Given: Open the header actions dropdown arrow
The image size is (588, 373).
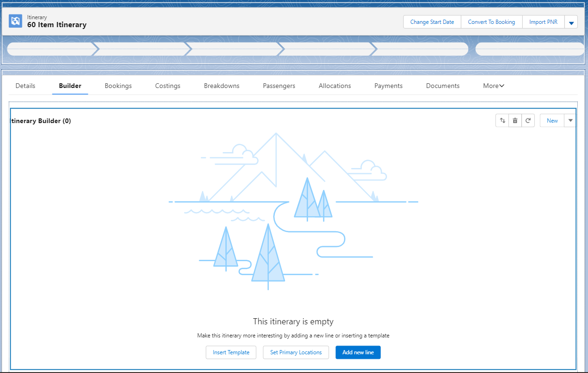Looking at the screenshot, I should coord(571,22).
